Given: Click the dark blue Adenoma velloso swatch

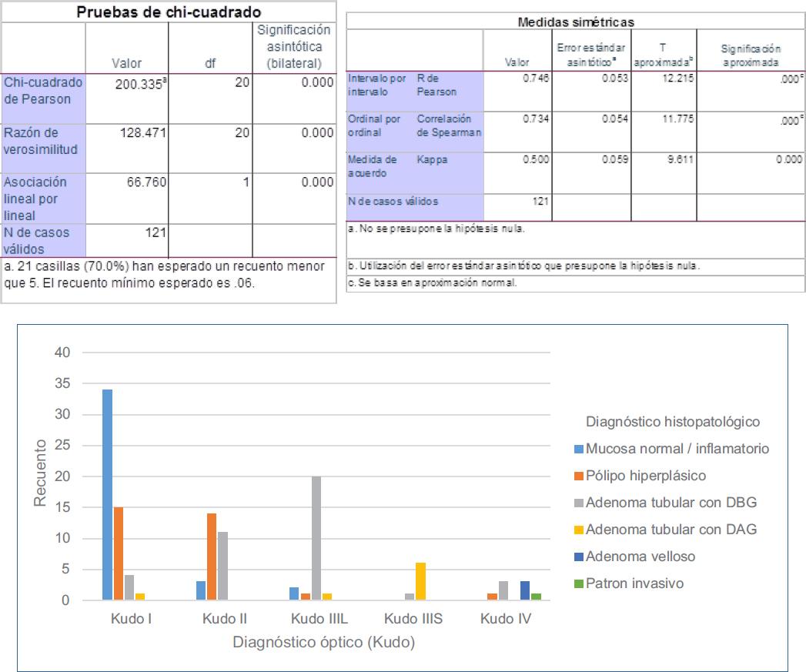Looking at the screenshot, I should pyautogui.click(x=579, y=557).
